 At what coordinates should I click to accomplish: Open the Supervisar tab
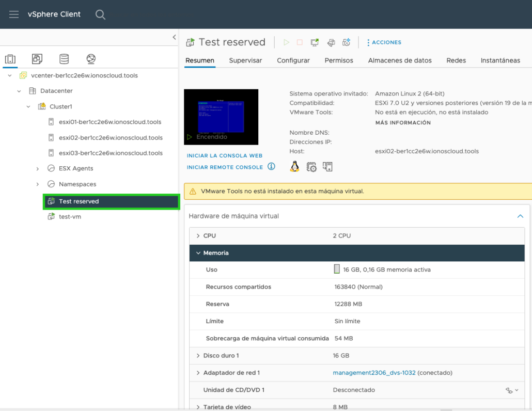[x=245, y=60]
